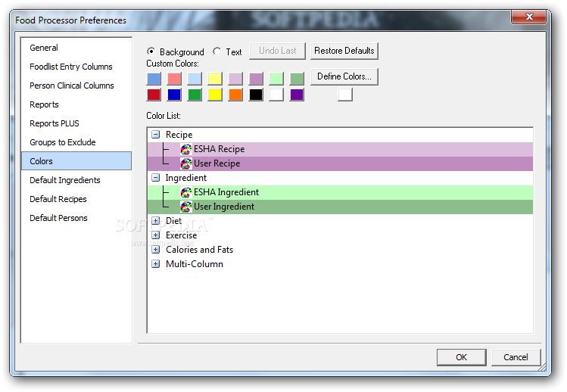
Task: Go to the Reports preferences page
Action: tap(76, 104)
